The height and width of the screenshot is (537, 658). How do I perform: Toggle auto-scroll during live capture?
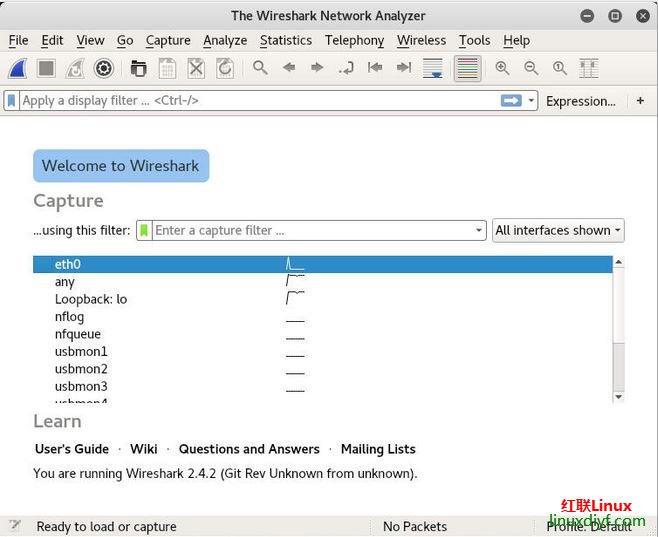[x=433, y=68]
